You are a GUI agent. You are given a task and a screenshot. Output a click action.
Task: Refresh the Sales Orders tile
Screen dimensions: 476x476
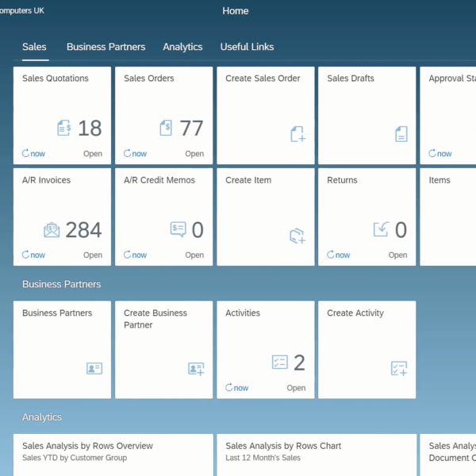tap(135, 153)
